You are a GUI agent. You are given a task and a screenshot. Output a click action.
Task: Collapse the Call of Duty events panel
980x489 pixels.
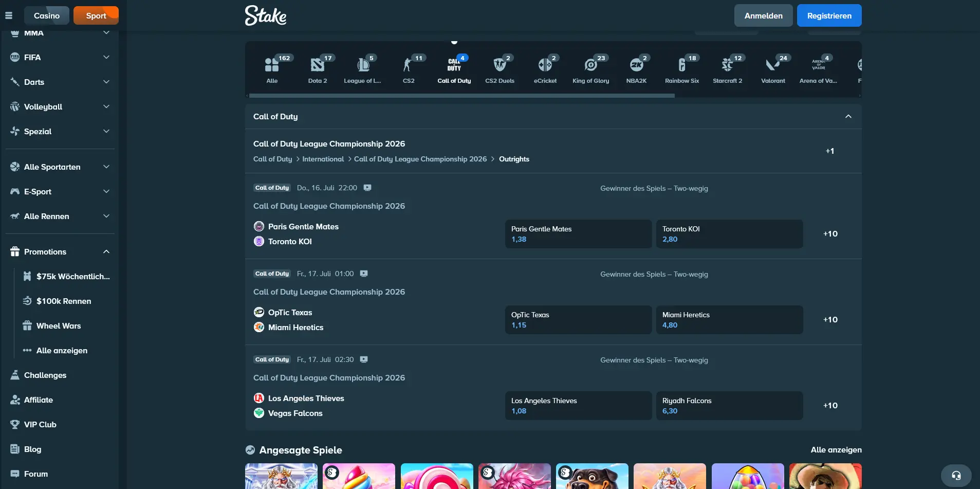(848, 116)
